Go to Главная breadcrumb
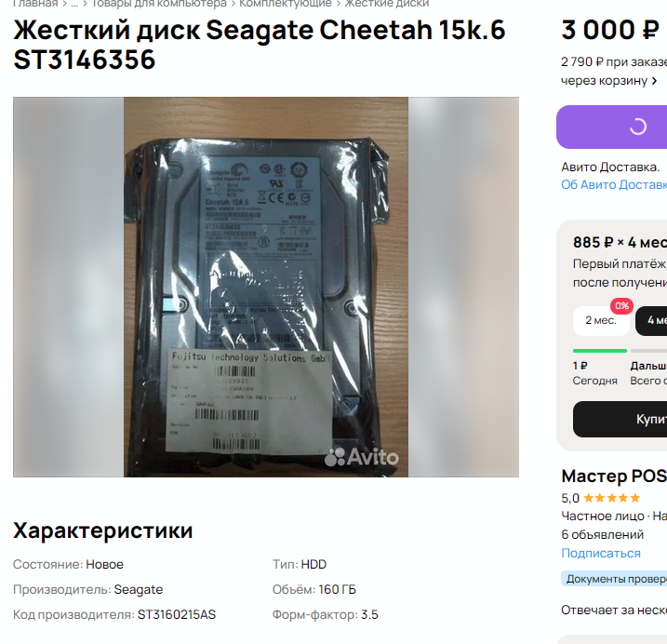 (x=35, y=4)
